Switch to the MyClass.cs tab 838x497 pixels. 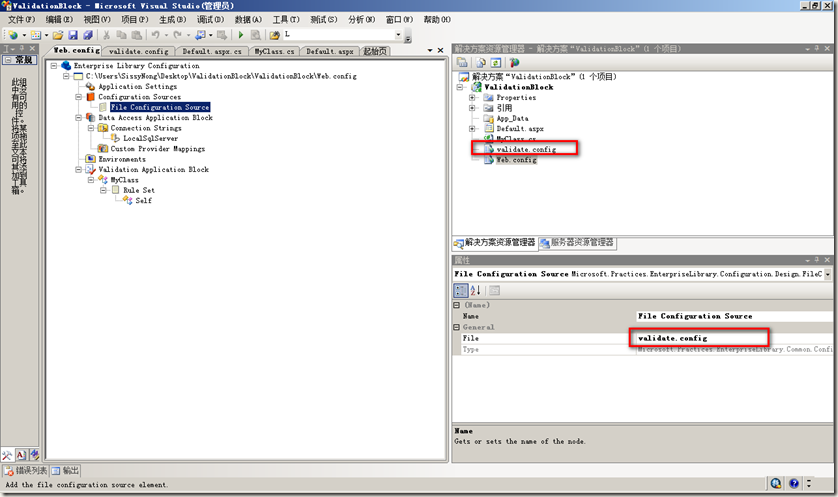point(274,51)
